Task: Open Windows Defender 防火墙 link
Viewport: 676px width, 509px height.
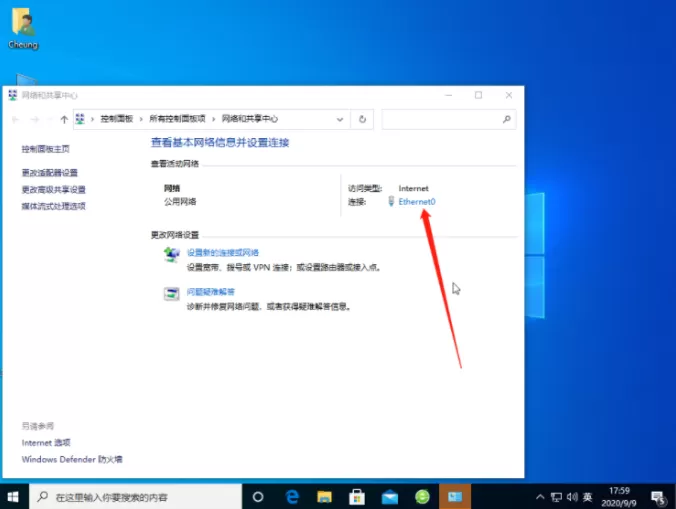Action: point(72,459)
